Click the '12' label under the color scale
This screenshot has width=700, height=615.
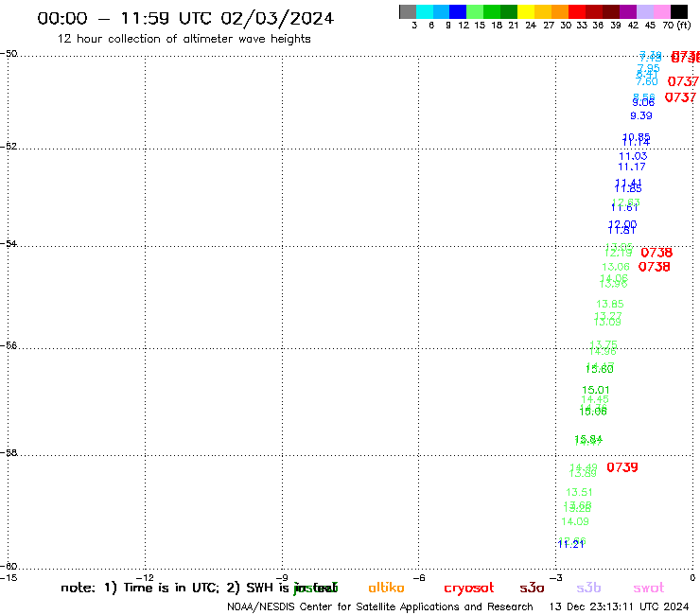[464, 25]
